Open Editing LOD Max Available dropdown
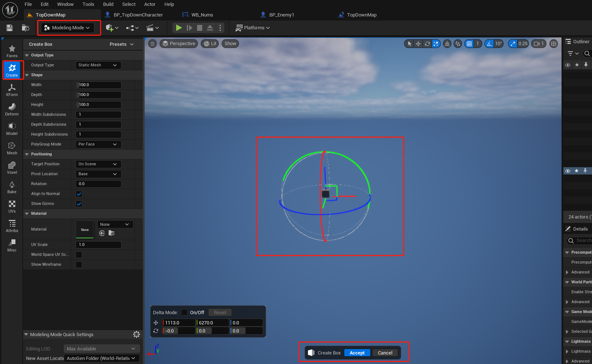The image size is (592, 364). point(101,349)
